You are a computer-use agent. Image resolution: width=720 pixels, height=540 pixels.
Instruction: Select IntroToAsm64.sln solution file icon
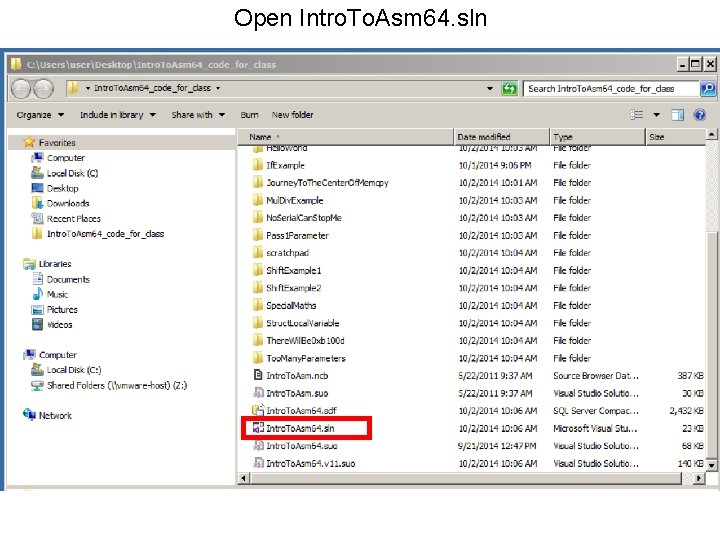click(258, 428)
